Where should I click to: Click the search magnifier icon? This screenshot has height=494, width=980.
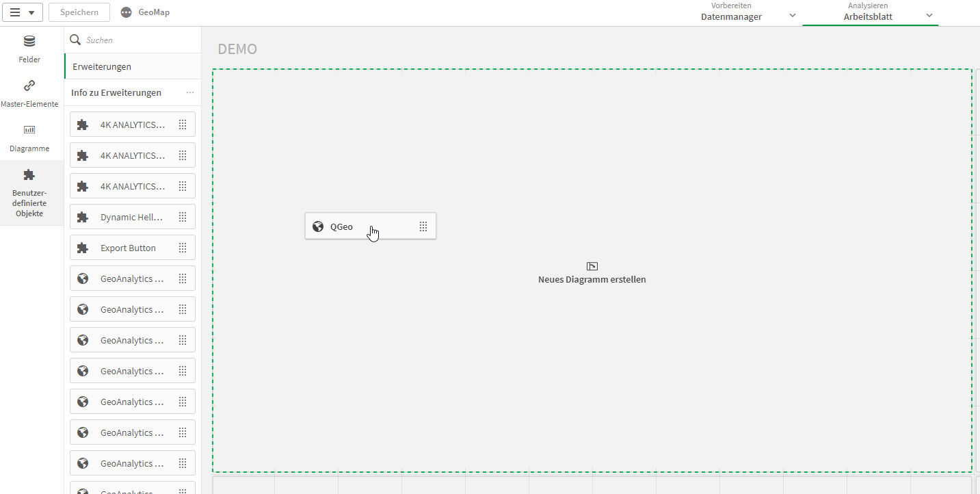(x=76, y=40)
